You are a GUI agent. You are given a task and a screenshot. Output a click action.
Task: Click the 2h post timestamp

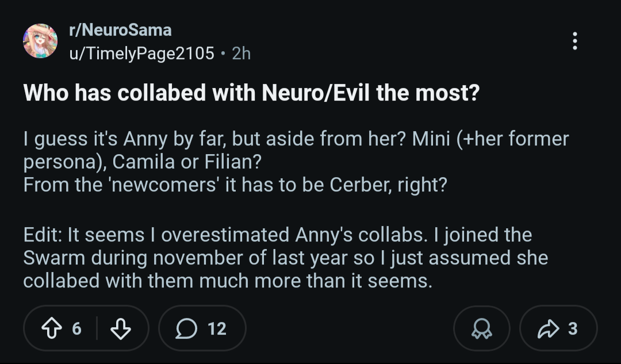pos(241,53)
